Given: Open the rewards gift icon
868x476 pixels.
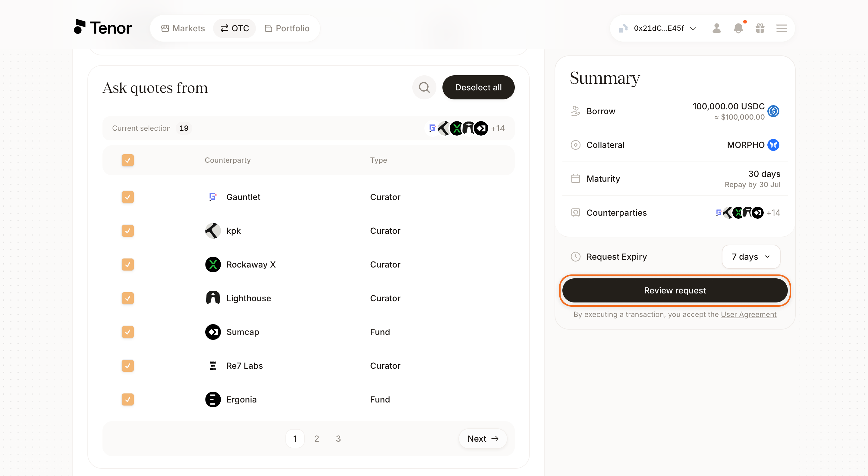Looking at the screenshot, I should [760, 28].
